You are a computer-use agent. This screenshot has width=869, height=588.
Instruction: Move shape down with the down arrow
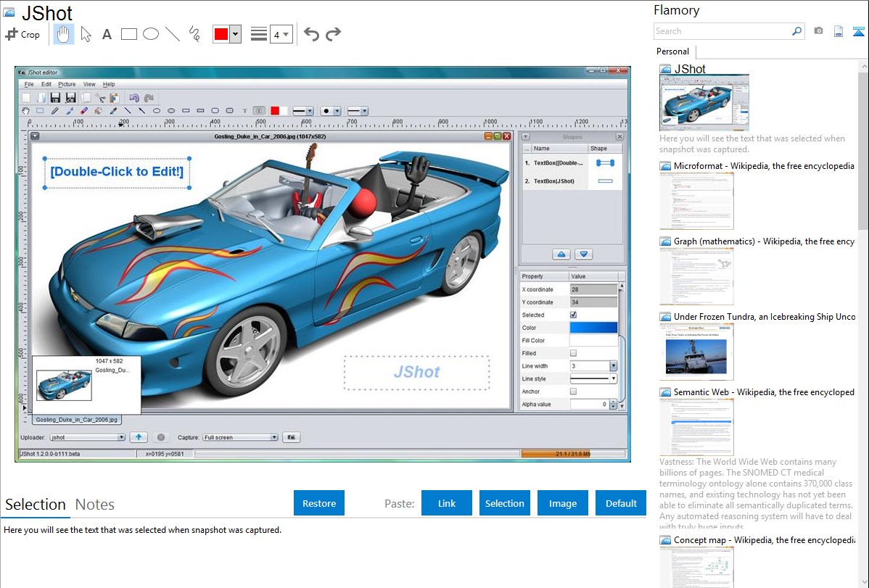pos(584,254)
